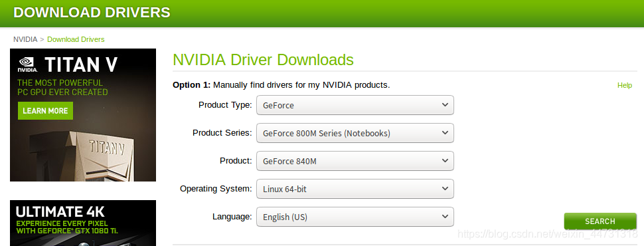Open the Product Type dropdown showing GeForce

(355, 105)
